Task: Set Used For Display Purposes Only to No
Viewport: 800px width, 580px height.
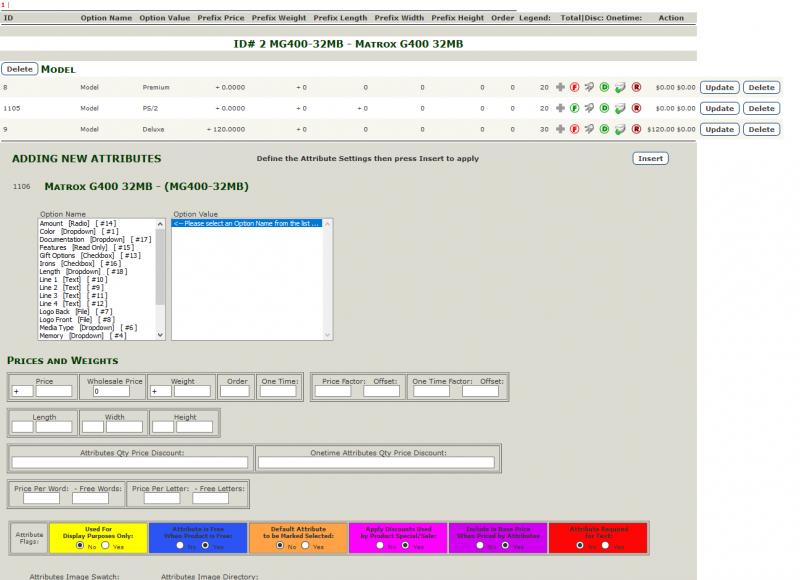Action: click(x=80, y=545)
